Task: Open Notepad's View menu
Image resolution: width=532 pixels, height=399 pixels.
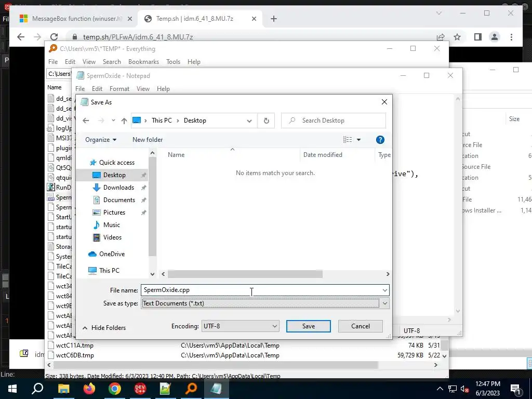Action: coord(143,89)
